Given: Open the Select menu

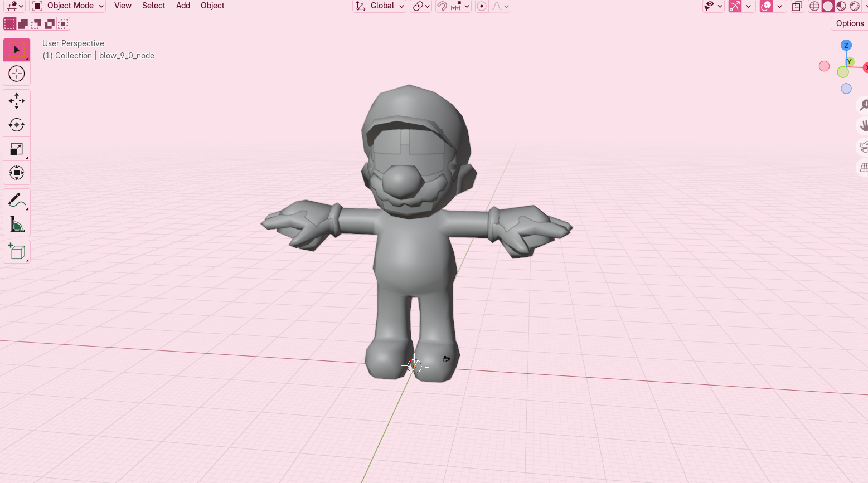Looking at the screenshot, I should (x=153, y=6).
